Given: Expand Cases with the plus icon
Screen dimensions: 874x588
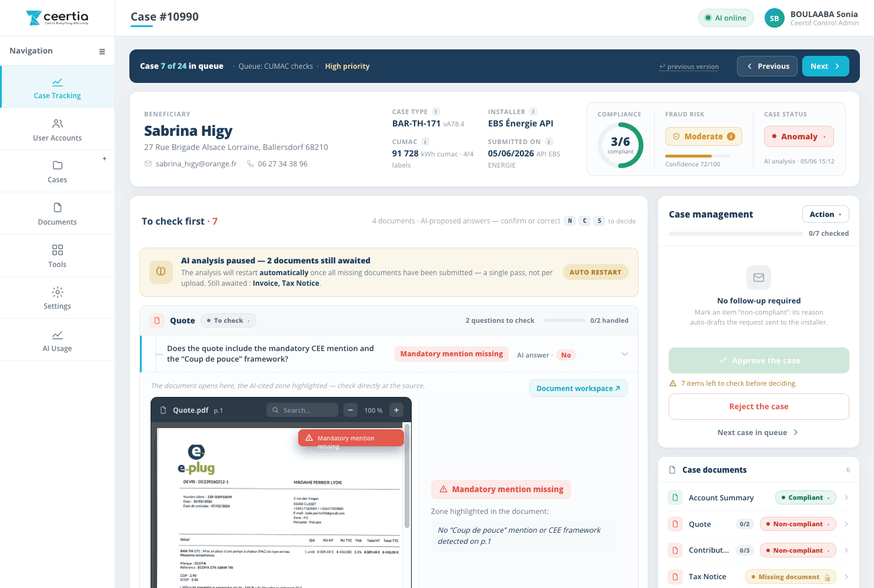Looking at the screenshot, I should tap(104, 159).
